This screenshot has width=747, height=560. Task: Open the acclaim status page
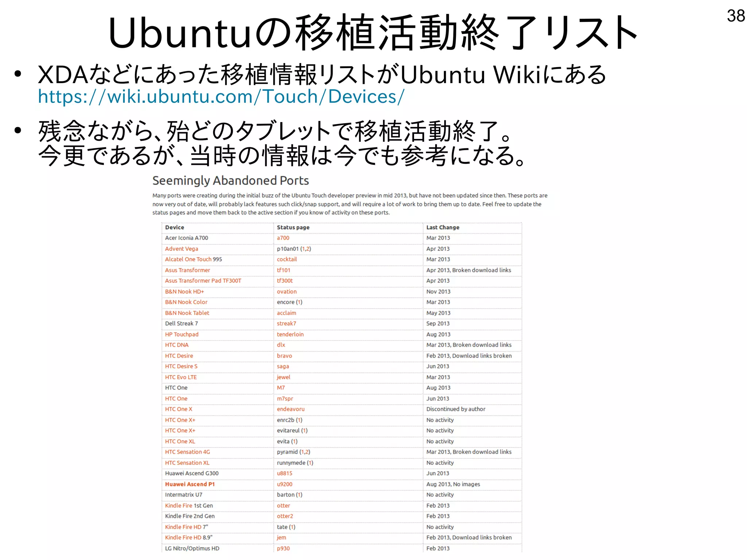[286, 313]
